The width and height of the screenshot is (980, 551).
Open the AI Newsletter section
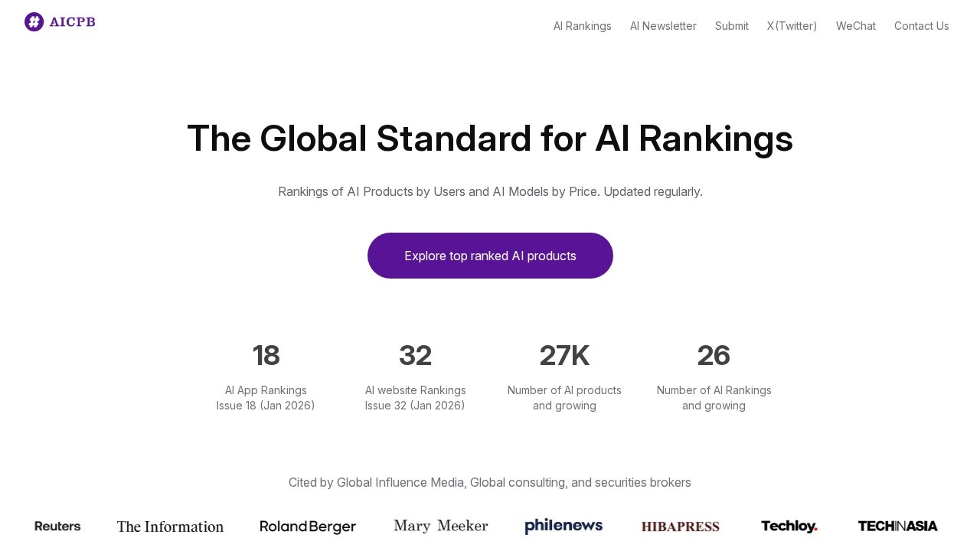click(x=663, y=26)
